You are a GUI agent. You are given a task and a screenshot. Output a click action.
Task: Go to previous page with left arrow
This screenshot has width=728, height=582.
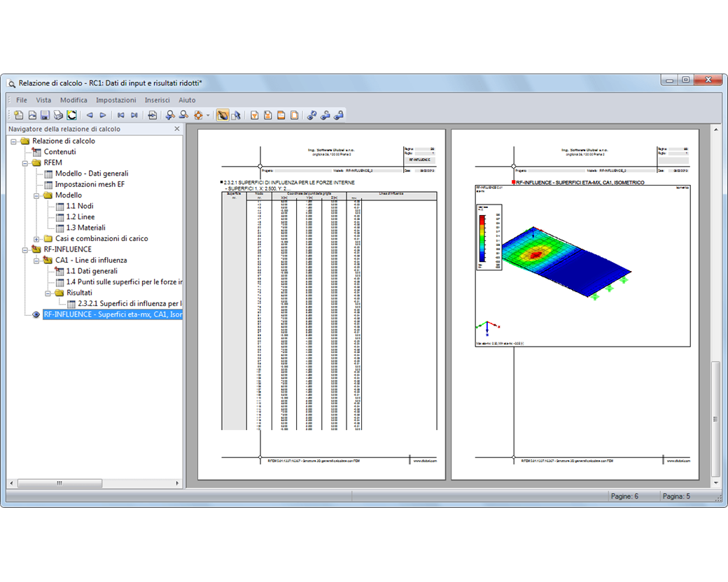[90, 115]
